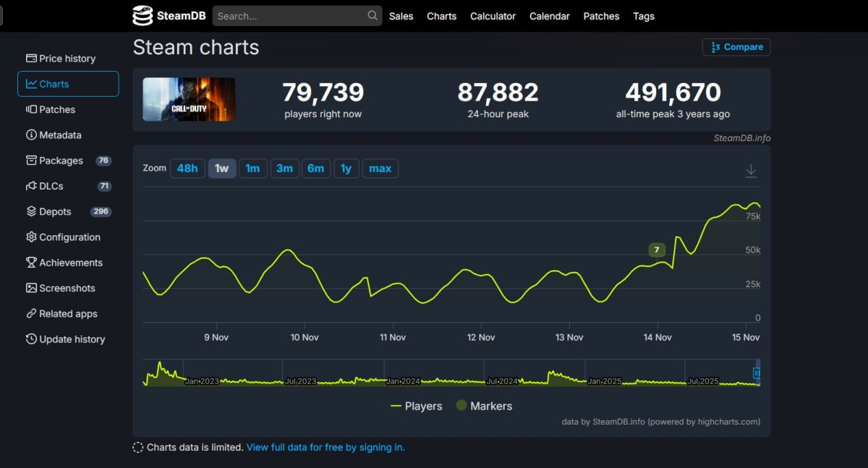868x468 pixels.
Task: Click the Depots count badge 296
Action: [101, 211]
